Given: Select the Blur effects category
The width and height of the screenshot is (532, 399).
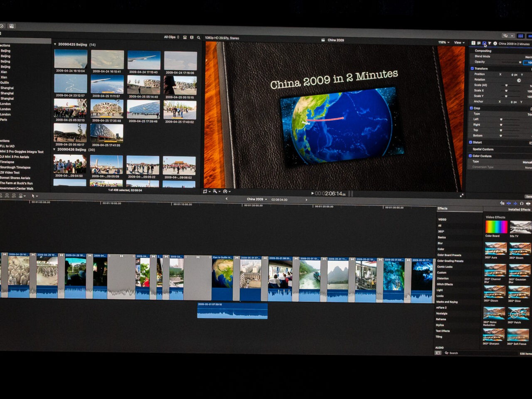Looking at the screenshot, I should (x=440, y=243).
